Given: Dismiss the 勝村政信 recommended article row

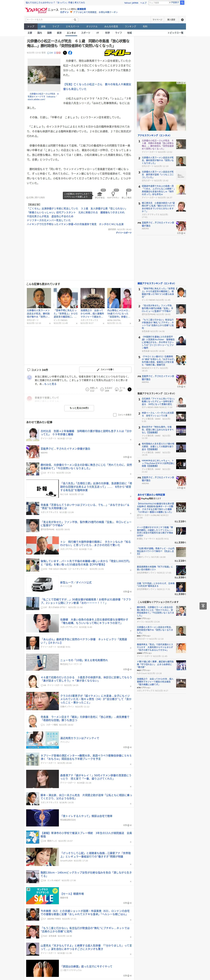Looking at the screenshot, I should (131, 474).
